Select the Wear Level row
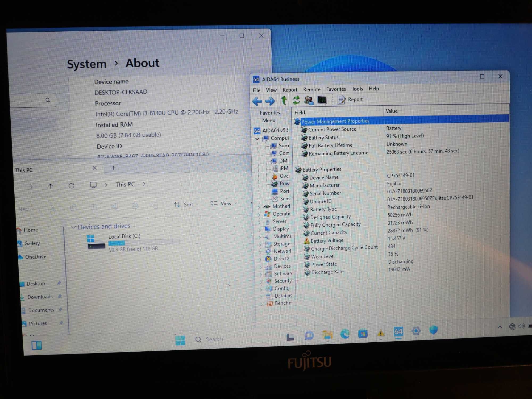532x399 pixels. pos(351,255)
